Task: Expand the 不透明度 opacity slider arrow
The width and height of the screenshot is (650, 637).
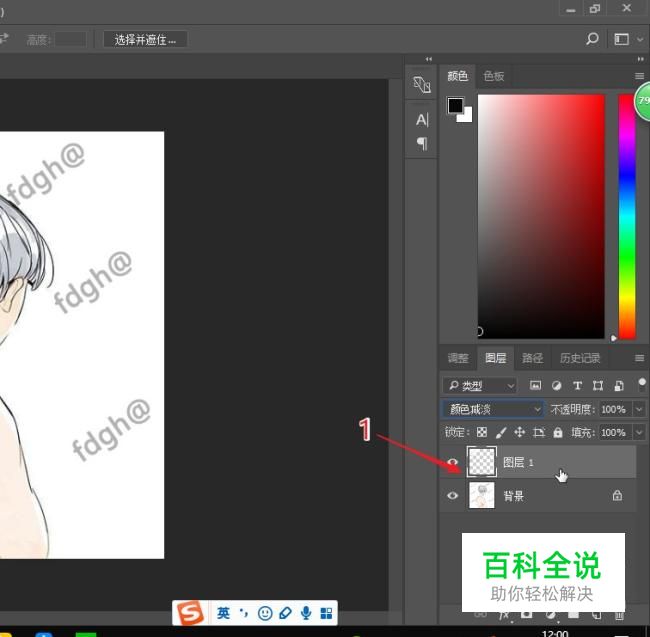Action: point(639,409)
